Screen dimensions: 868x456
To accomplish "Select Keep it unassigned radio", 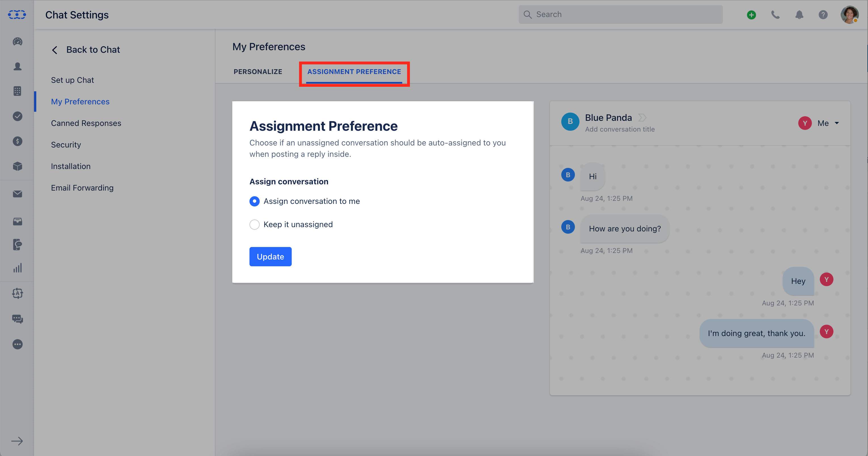I will coord(254,225).
